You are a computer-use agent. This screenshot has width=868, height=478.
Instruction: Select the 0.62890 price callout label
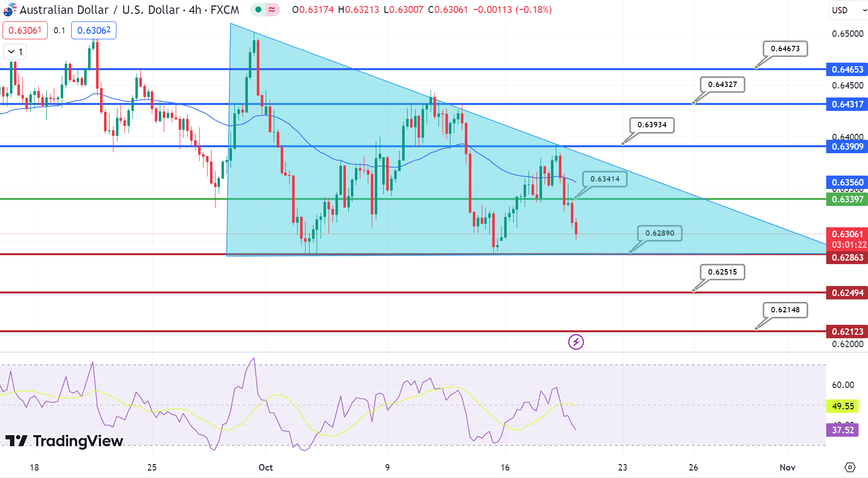tap(659, 233)
